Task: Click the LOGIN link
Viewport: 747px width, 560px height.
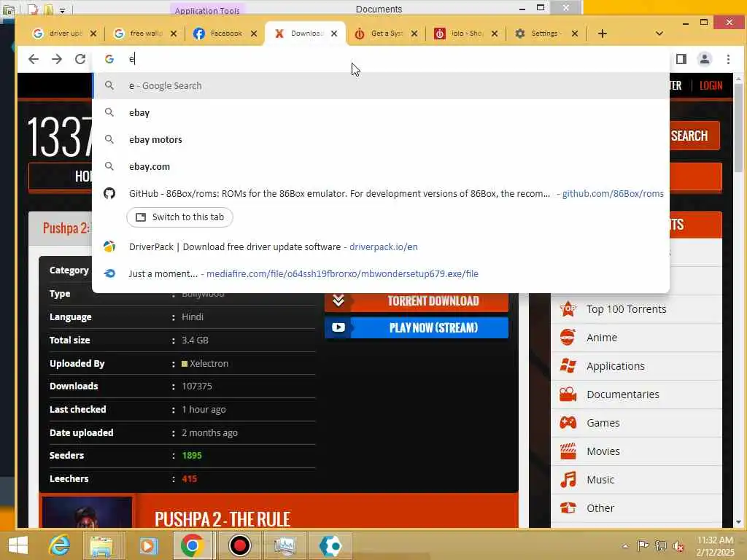Action: tap(711, 86)
